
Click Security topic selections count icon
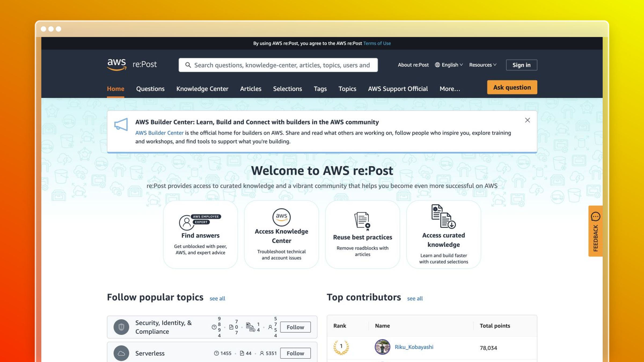(x=250, y=327)
